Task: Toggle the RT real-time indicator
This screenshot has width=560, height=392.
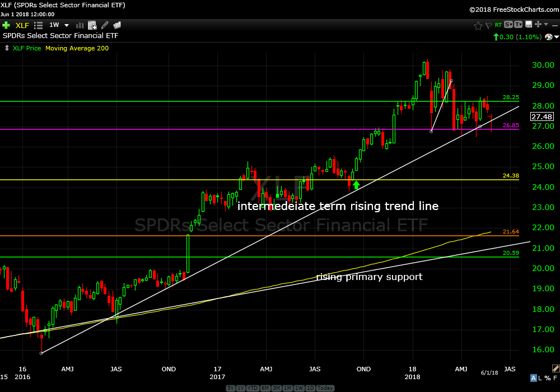Action: (498, 25)
